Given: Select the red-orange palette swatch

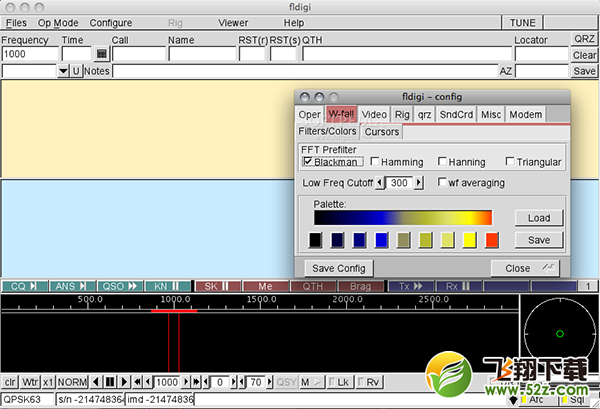Looking at the screenshot, I should (x=492, y=240).
